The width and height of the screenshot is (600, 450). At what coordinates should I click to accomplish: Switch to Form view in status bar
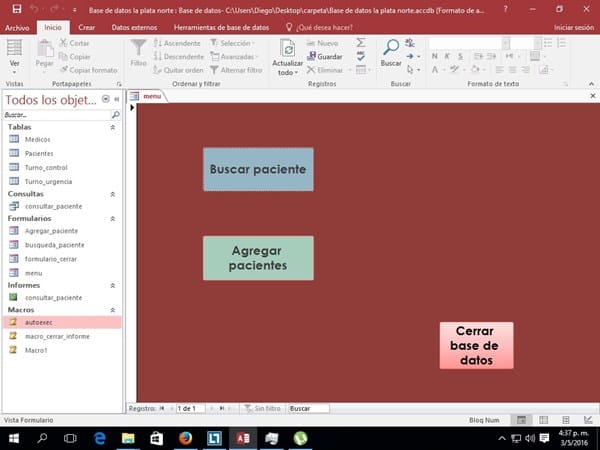[x=521, y=420]
